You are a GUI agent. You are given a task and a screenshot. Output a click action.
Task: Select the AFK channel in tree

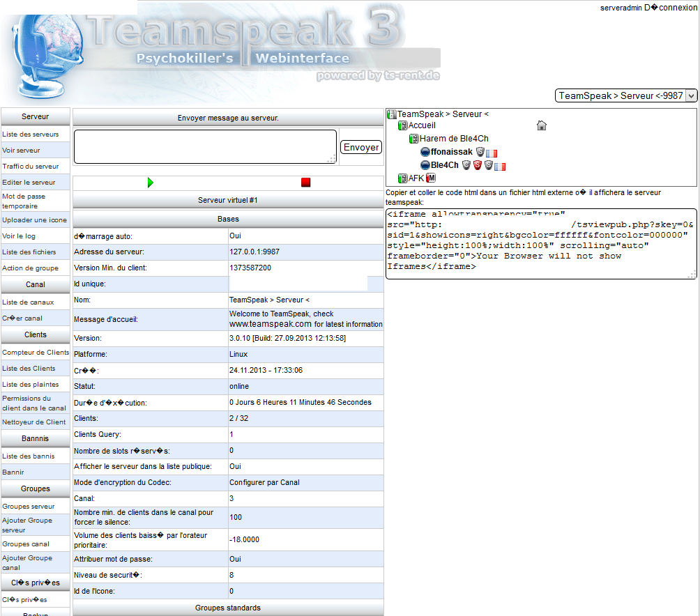click(416, 178)
